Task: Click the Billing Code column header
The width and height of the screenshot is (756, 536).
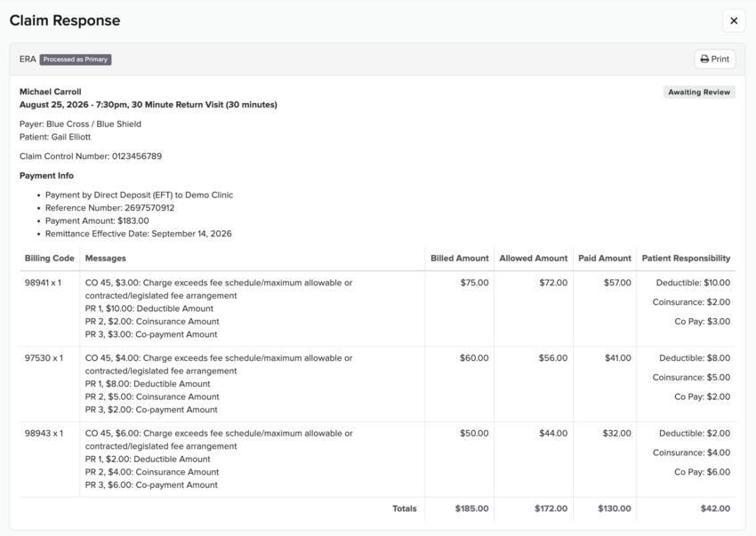Action: 50,259
